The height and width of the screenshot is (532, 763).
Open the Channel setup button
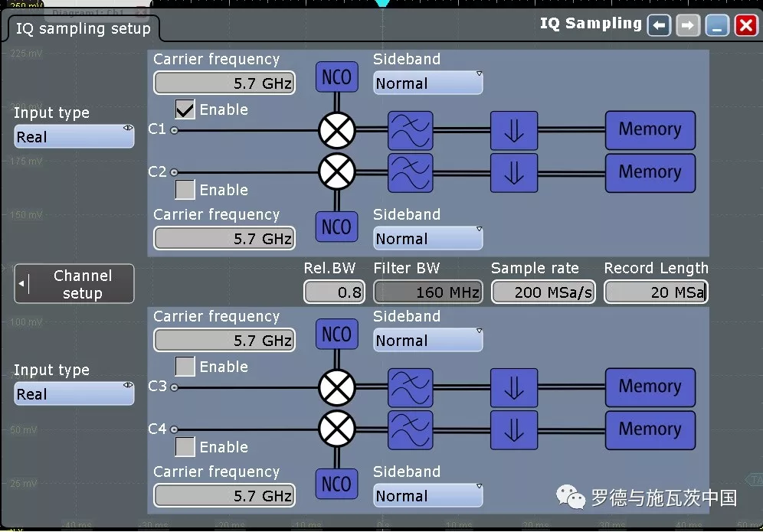click(x=74, y=284)
